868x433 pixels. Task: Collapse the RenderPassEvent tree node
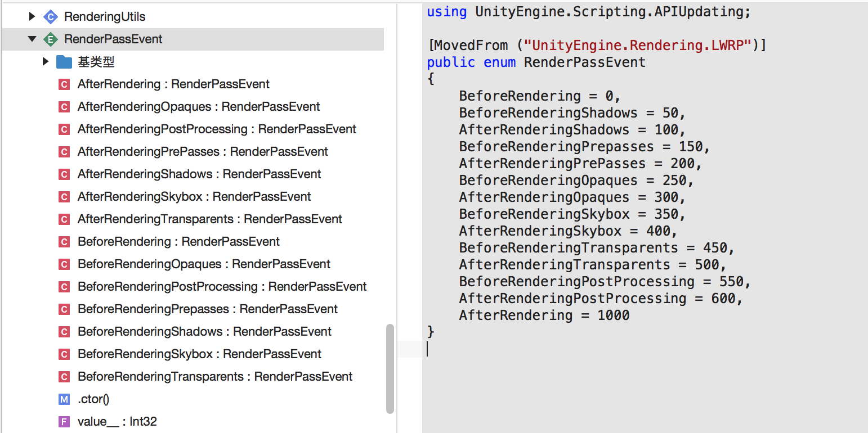point(32,39)
